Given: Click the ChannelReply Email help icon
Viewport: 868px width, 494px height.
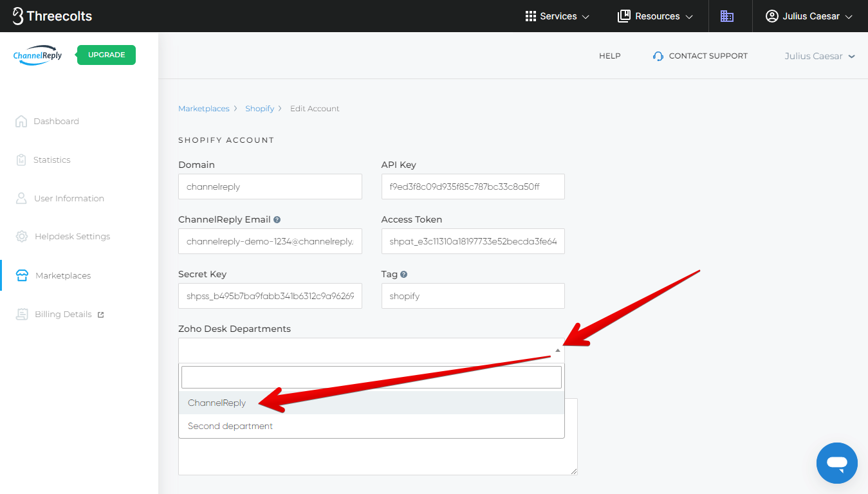Looking at the screenshot, I should [x=277, y=219].
